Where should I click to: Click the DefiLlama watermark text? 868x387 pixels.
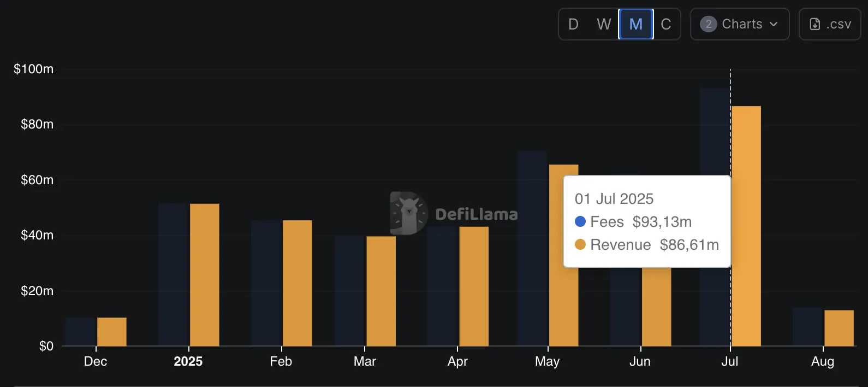coord(477,214)
